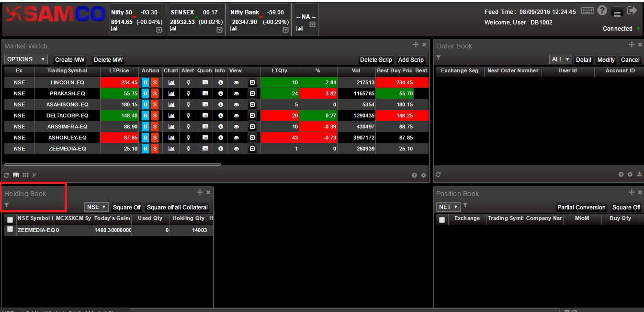Open the main hamburger menu
Viewport: 644px width, 312px height.
coord(617,13)
